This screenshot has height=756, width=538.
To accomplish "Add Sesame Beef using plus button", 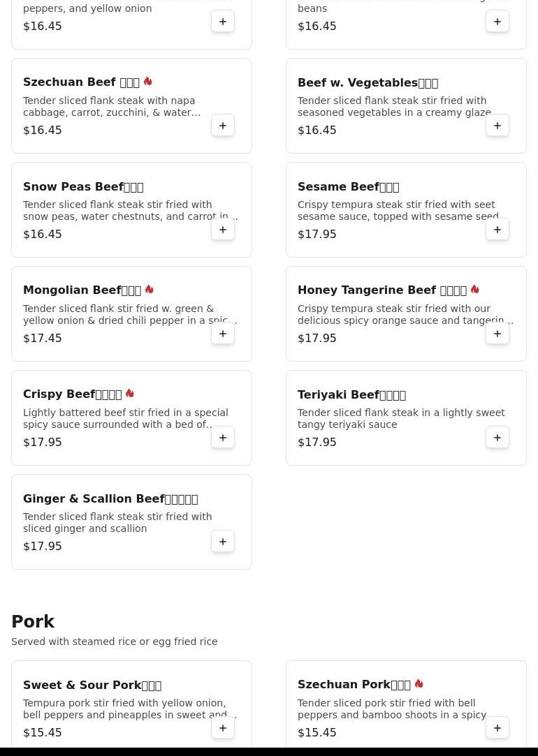I will [497, 230].
